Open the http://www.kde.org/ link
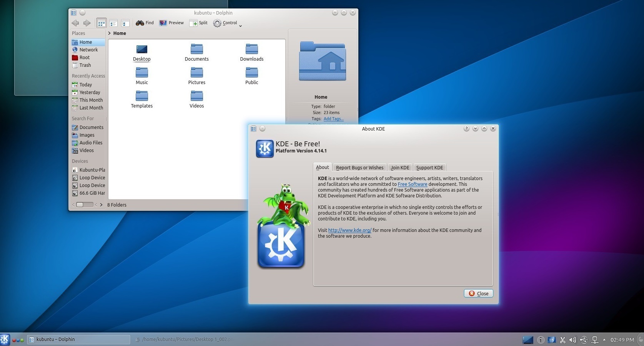Screen dimensions: 644x346 pos(349,230)
